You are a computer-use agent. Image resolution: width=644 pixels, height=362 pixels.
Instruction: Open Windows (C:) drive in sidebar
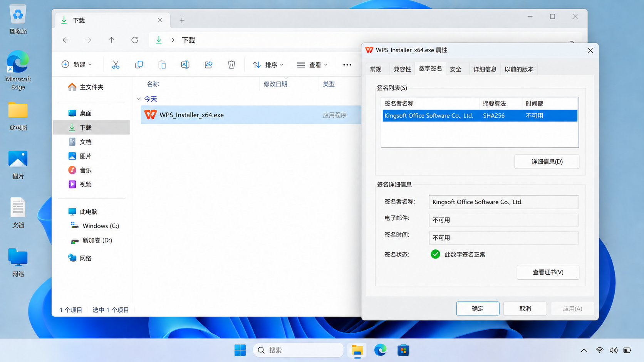[x=95, y=226]
